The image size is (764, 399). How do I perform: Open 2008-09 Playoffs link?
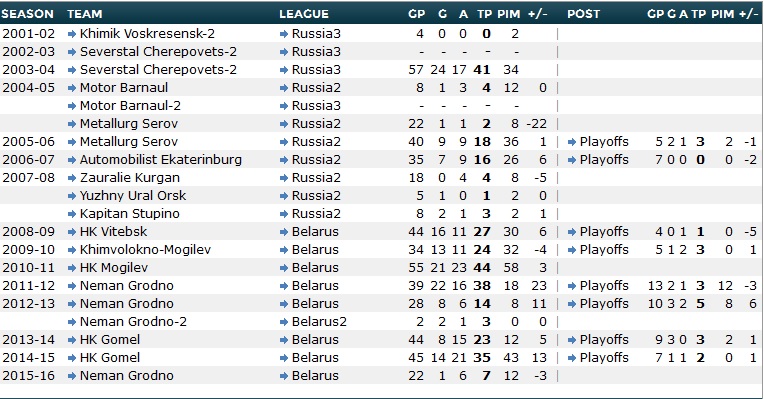[604, 232]
